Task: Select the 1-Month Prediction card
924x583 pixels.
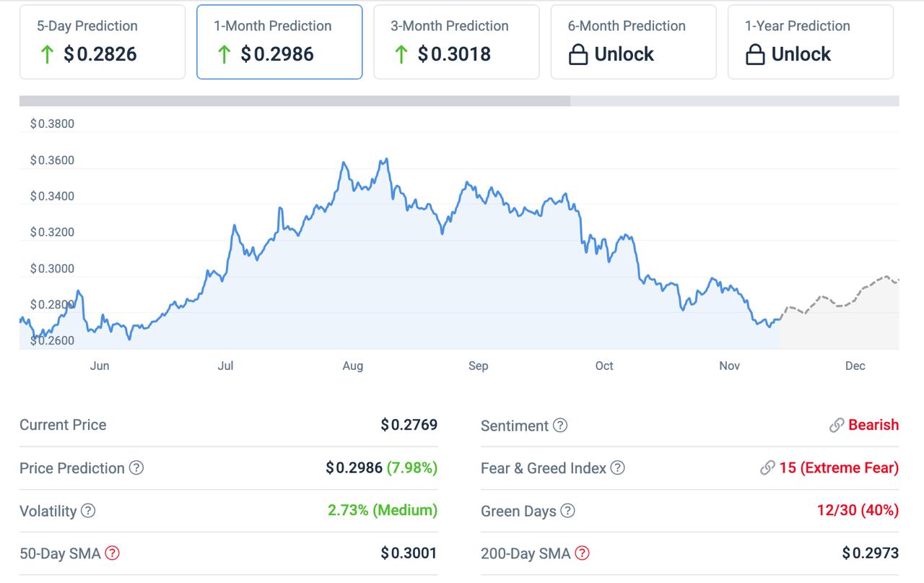Action: click(279, 41)
